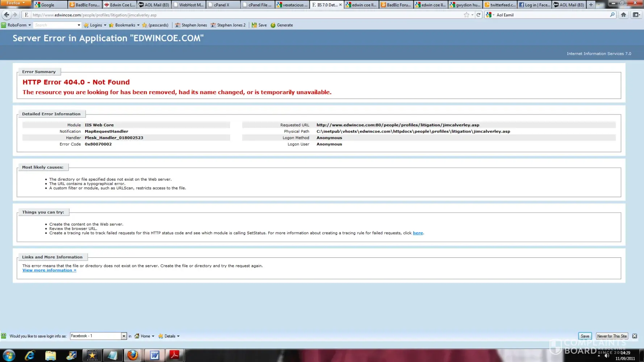Screen dimensions: 644x362
Task: Click the 'Never for This Site' button
Action: [x=611, y=336]
